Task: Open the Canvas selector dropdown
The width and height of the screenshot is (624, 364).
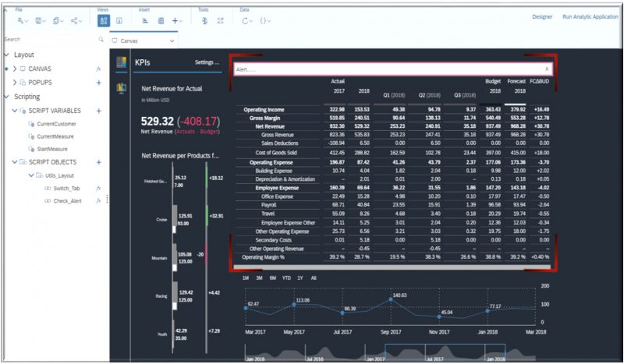Action: point(144,41)
